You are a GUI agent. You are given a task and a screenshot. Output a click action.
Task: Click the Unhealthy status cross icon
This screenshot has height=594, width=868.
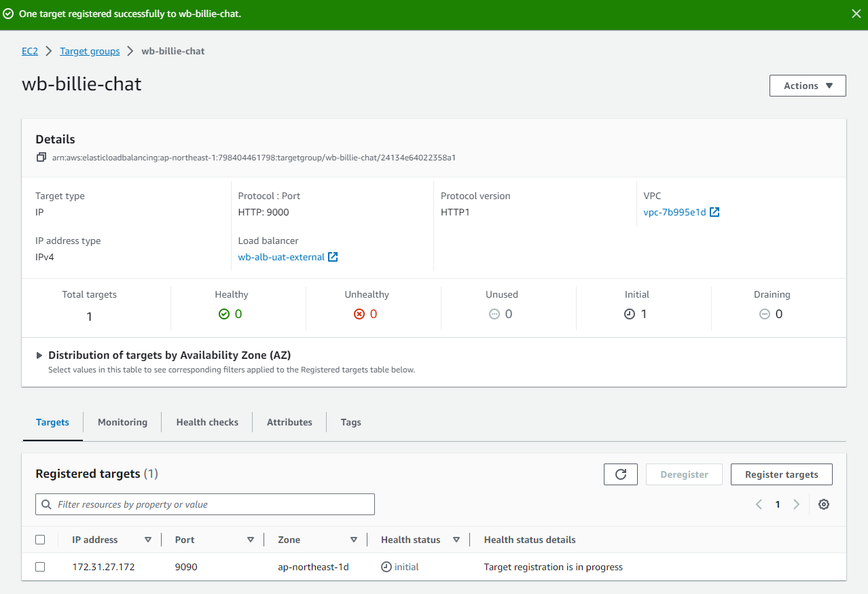click(x=360, y=314)
